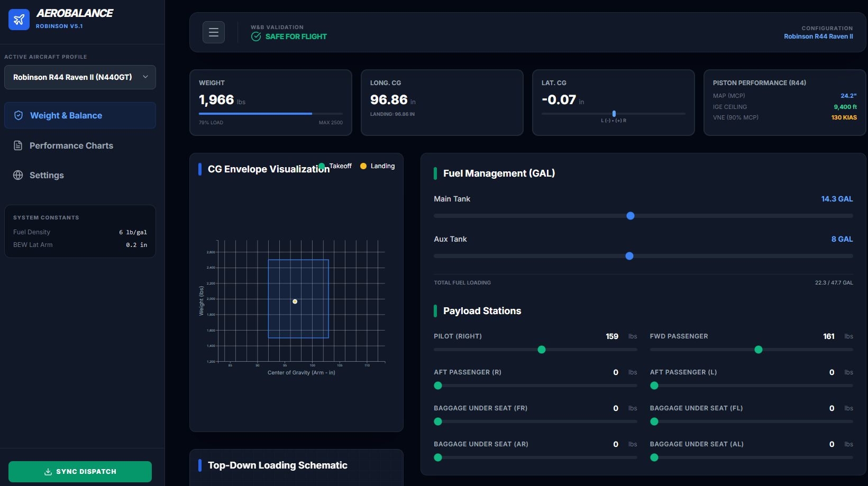Screen dimensions: 868x486
Task: Switch to the Performance Charts section
Action: (x=71, y=145)
